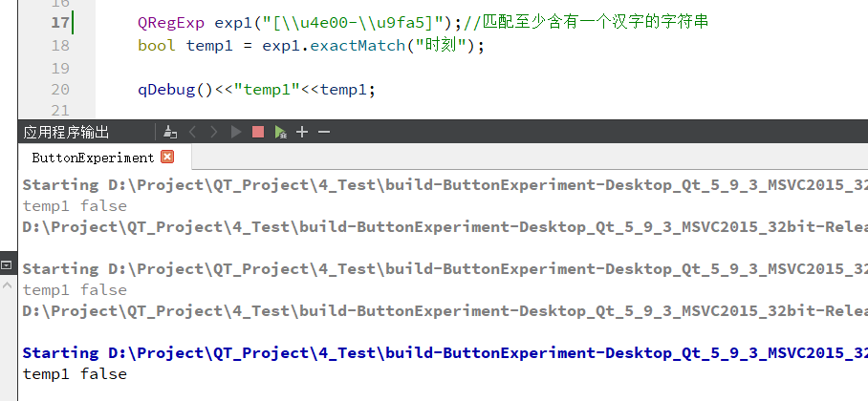The image size is (868, 401).
Task: Click the last temp1 false output line
Action: [x=75, y=374]
